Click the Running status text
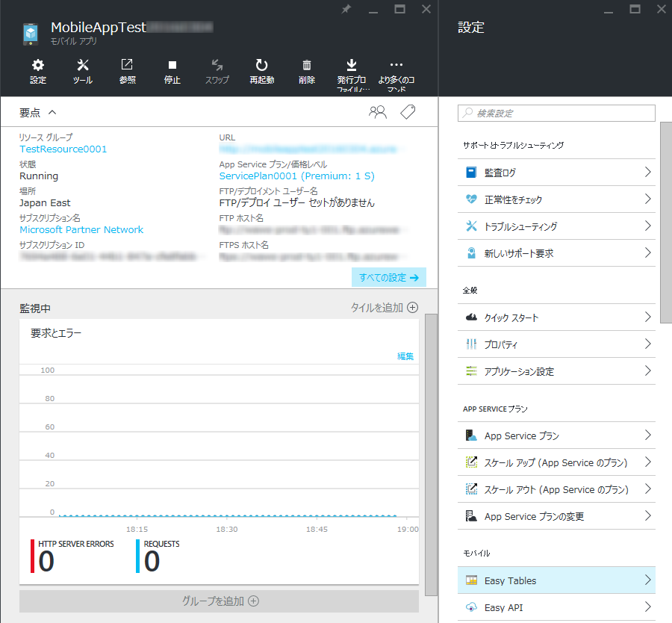Screen dimensions: 672x623 (x=39, y=176)
